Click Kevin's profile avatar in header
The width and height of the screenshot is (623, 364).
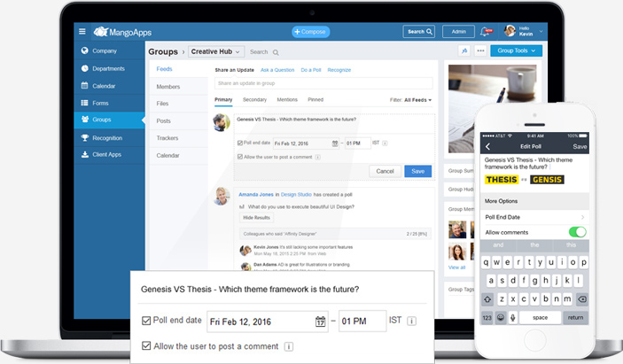point(510,31)
